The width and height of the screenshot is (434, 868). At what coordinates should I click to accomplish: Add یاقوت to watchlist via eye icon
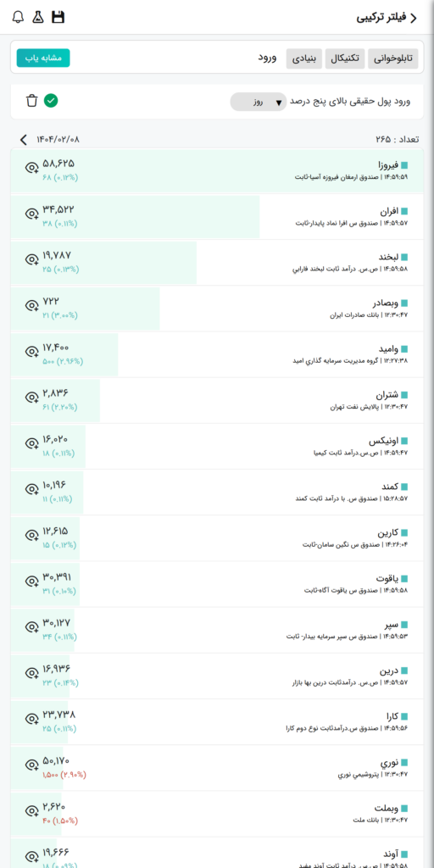pos(31,581)
